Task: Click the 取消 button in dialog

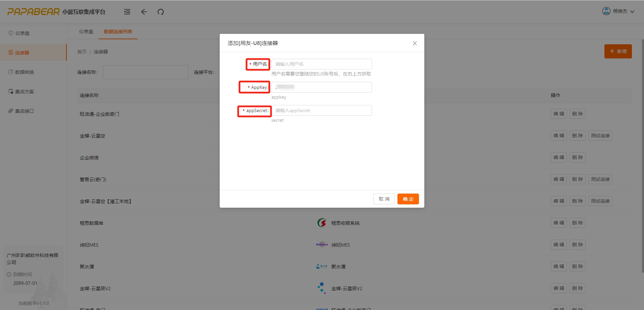Action: (x=384, y=199)
